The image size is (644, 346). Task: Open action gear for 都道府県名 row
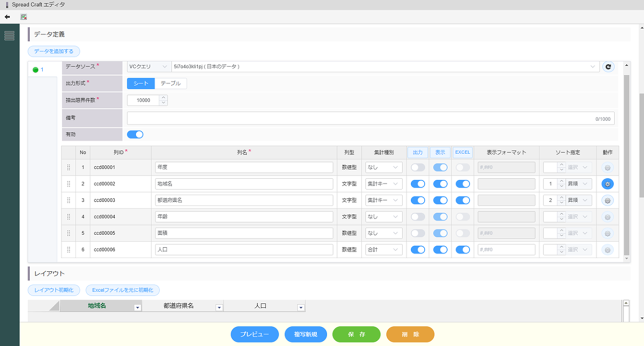608,200
